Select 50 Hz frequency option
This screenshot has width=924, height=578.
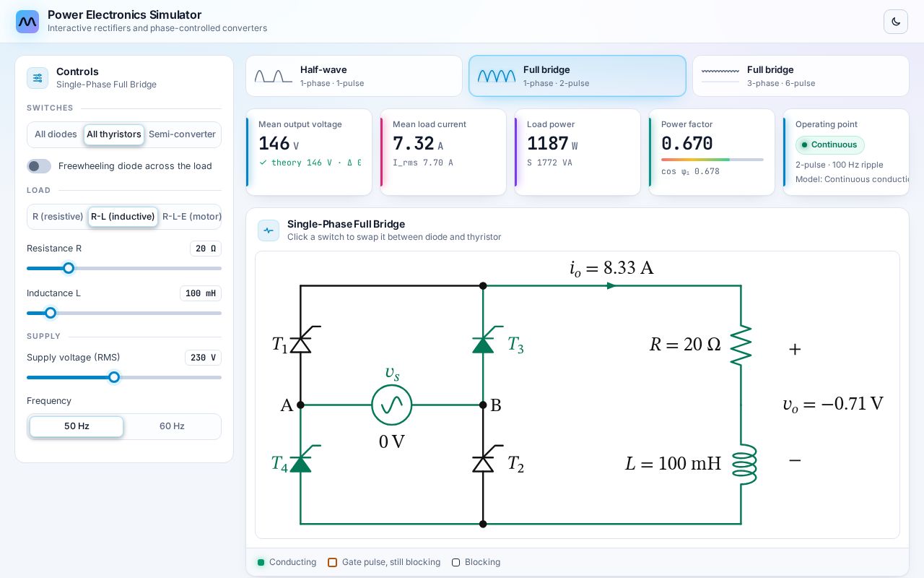[x=77, y=426]
